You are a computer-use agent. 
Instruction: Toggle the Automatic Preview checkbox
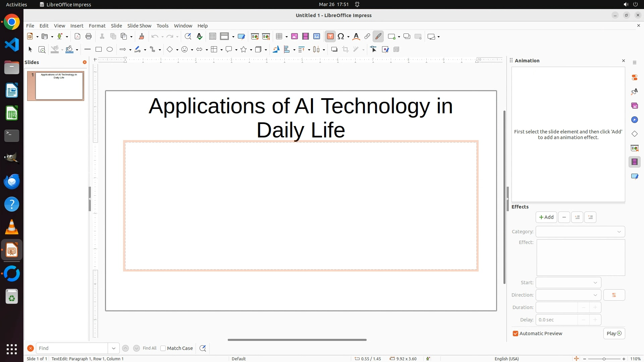[x=516, y=334]
